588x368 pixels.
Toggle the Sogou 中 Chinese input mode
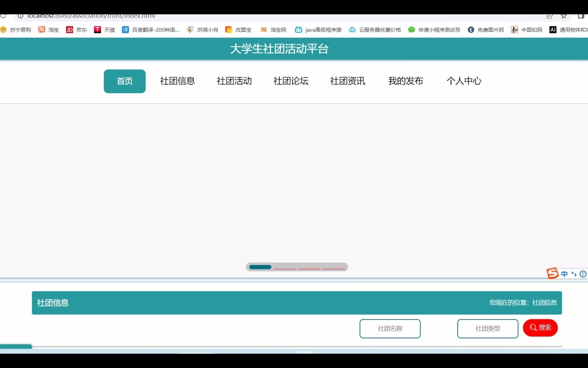point(564,274)
